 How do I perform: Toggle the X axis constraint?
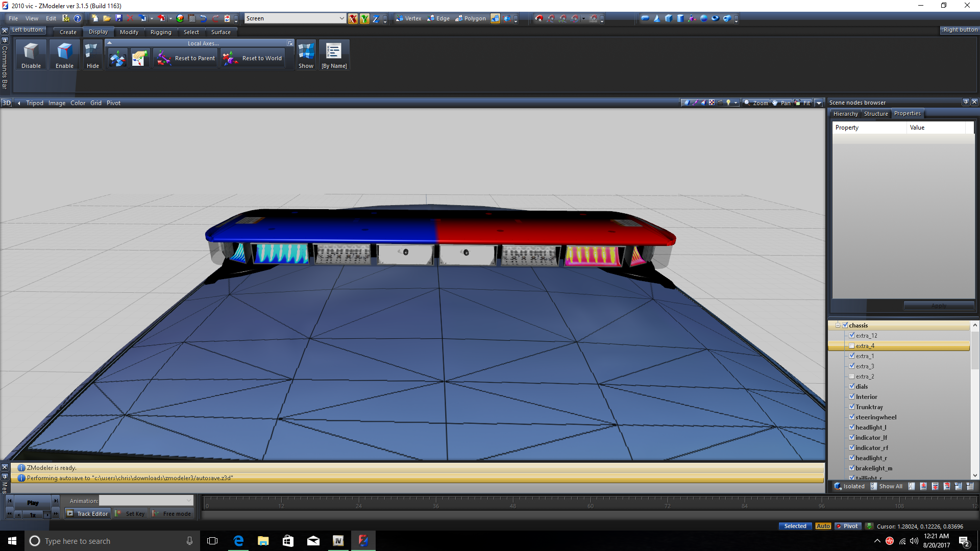(x=353, y=19)
